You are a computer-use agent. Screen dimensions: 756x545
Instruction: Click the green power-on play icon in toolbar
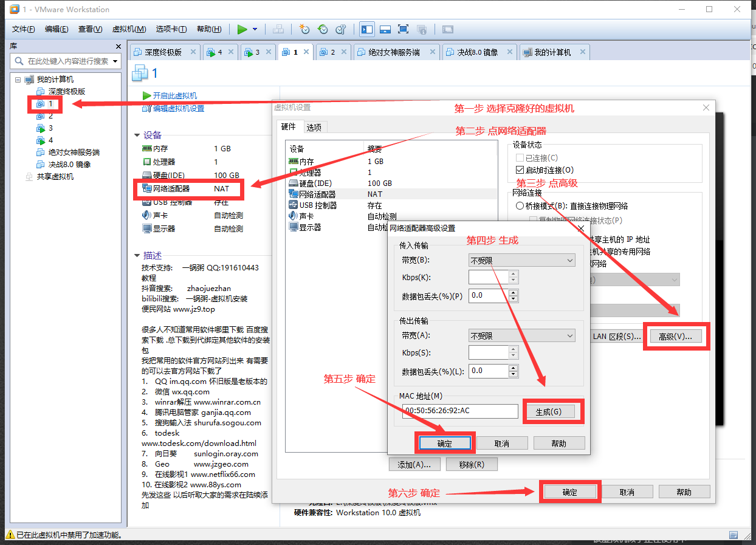click(242, 29)
